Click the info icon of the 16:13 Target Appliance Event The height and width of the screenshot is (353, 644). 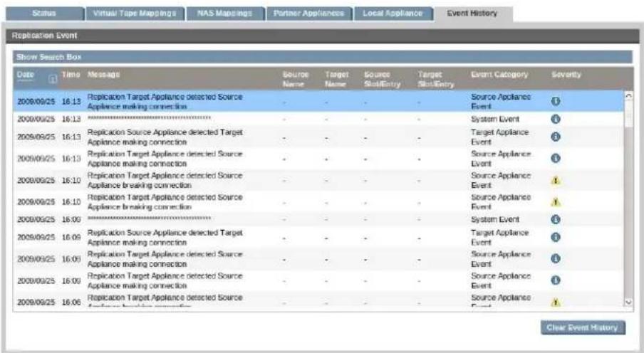tap(555, 137)
